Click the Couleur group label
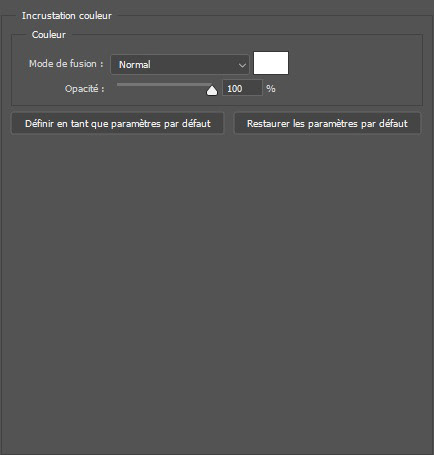434x455 pixels. [49, 35]
